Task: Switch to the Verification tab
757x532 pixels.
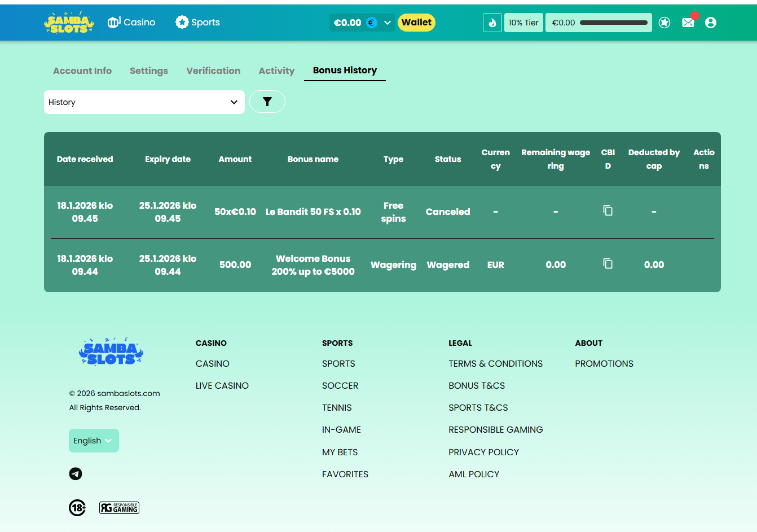Action: click(213, 71)
